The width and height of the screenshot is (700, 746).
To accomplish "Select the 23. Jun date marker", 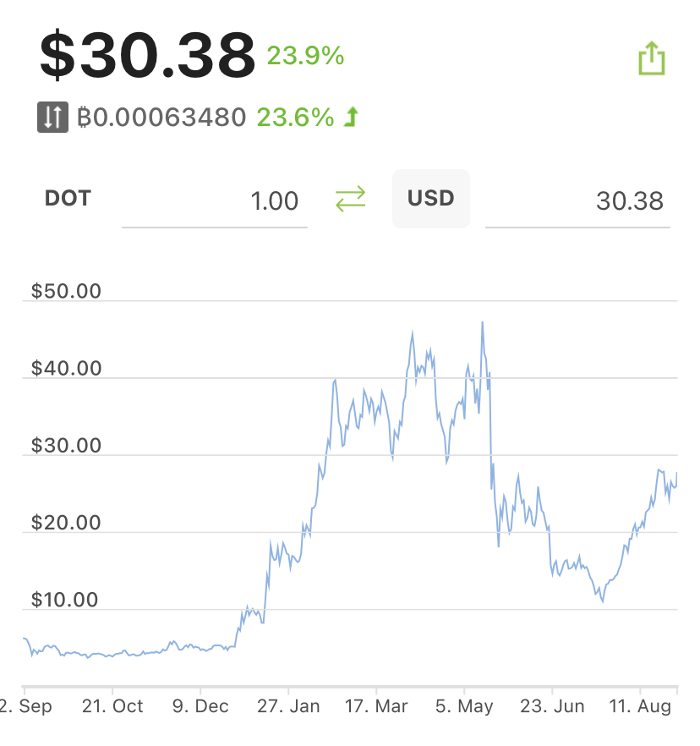I will [x=552, y=706].
